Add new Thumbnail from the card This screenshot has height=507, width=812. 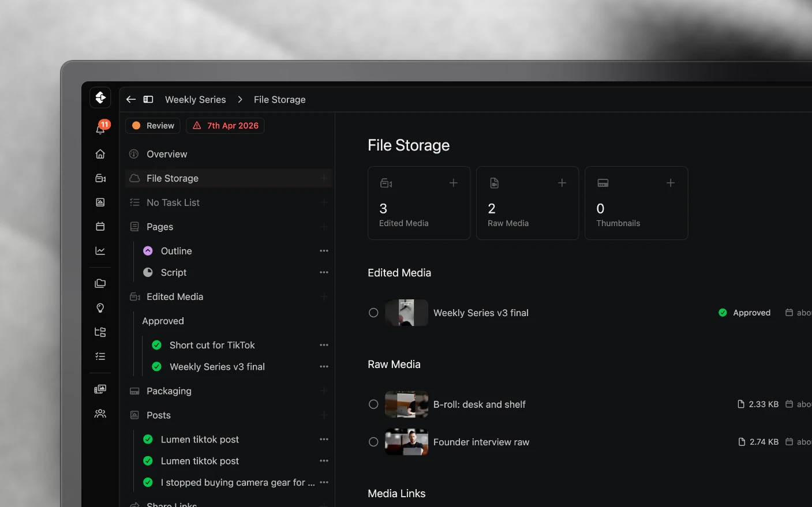671,183
